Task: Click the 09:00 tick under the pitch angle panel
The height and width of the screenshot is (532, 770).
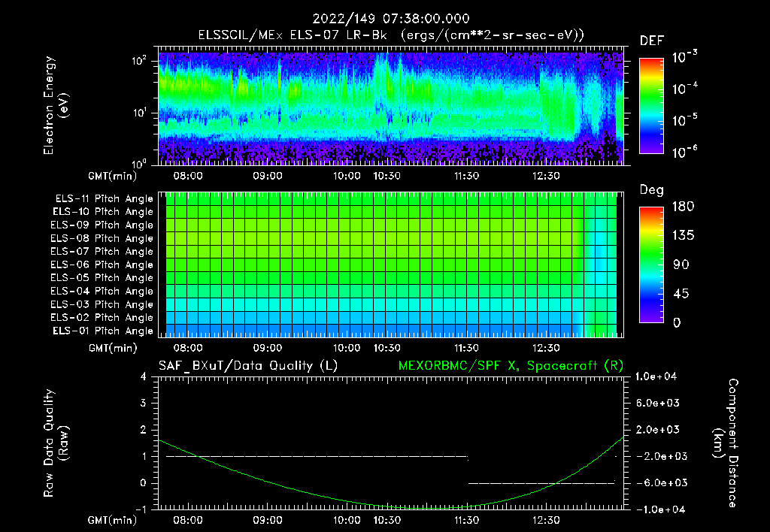Action: tap(268, 348)
